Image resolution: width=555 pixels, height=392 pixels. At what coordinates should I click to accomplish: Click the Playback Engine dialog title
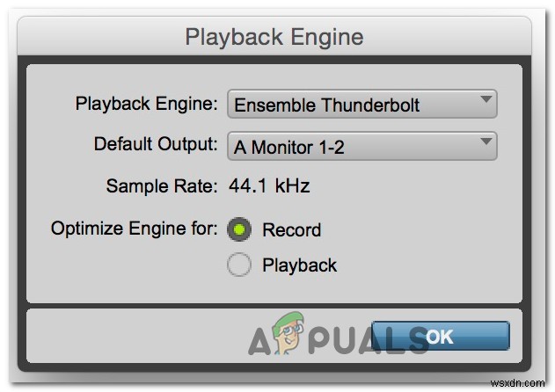(274, 37)
